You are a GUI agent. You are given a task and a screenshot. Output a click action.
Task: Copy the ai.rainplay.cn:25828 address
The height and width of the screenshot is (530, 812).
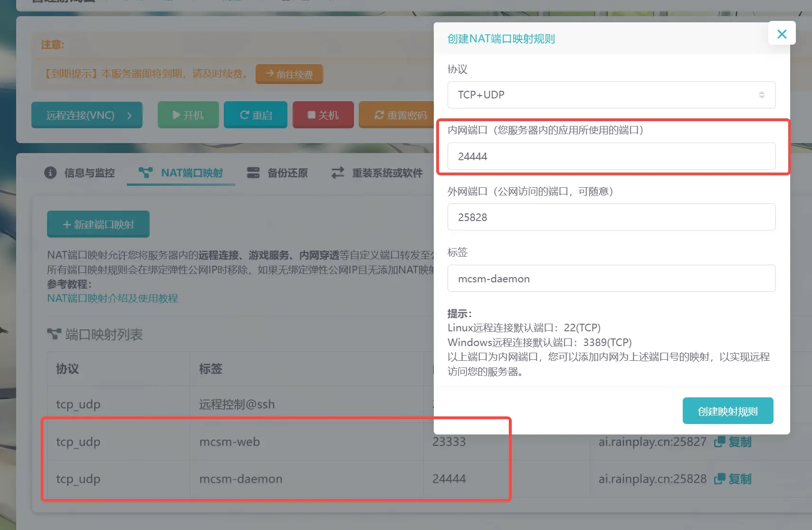click(733, 479)
